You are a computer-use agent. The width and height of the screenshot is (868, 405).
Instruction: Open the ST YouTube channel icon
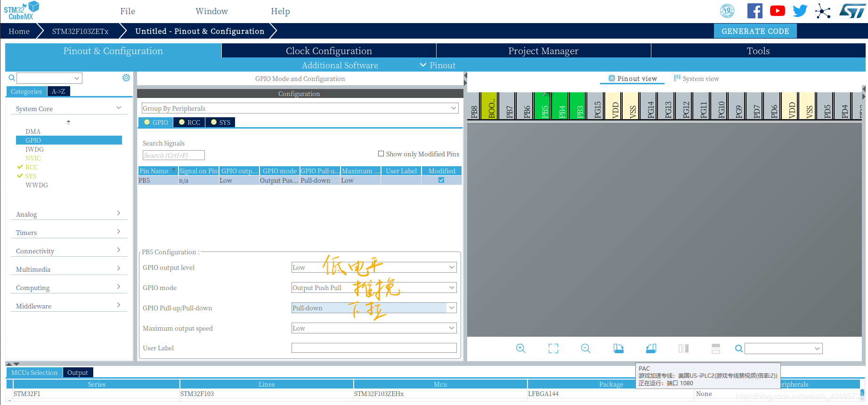click(x=777, y=11)
